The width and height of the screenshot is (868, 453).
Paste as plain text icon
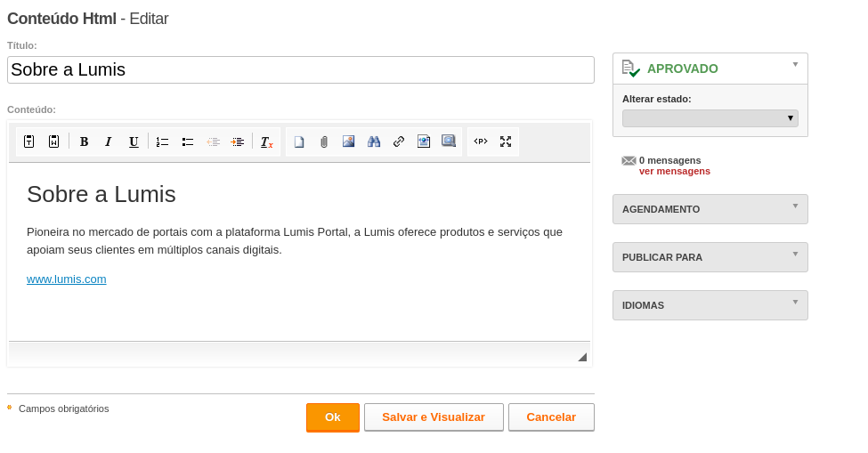click(28, 142)
